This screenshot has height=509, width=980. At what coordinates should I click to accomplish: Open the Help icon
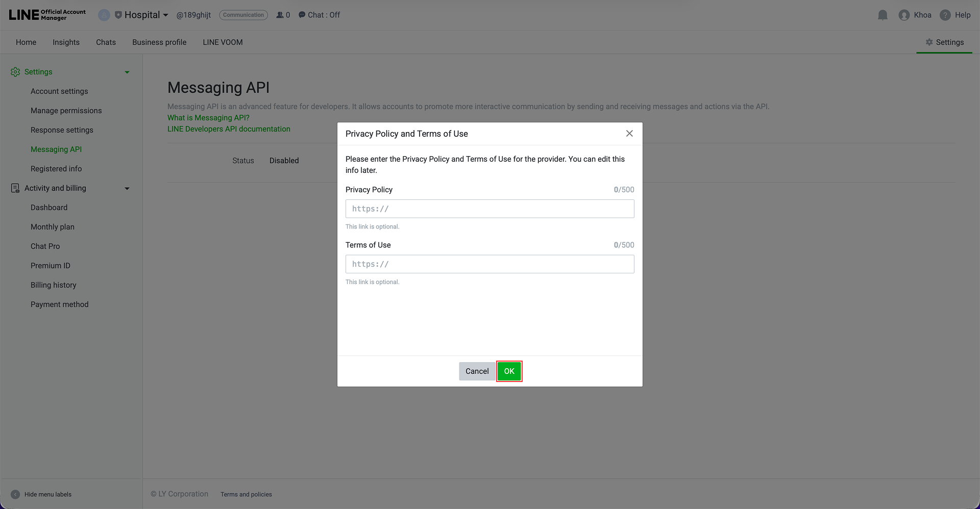(945, 15)
